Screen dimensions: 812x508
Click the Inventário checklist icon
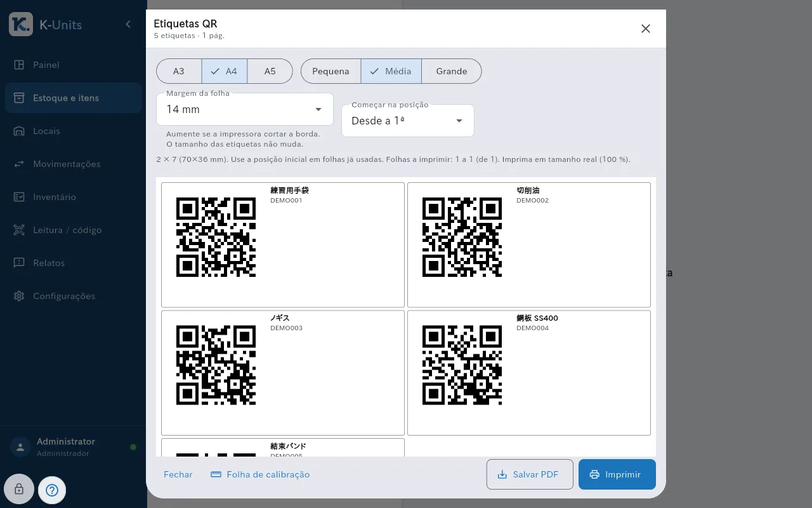19,197
